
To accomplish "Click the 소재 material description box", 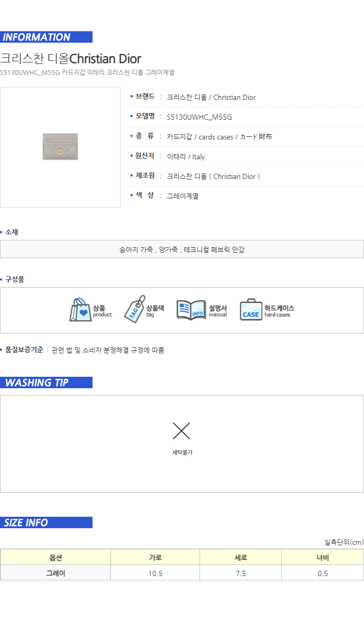I will coord(182,249).
